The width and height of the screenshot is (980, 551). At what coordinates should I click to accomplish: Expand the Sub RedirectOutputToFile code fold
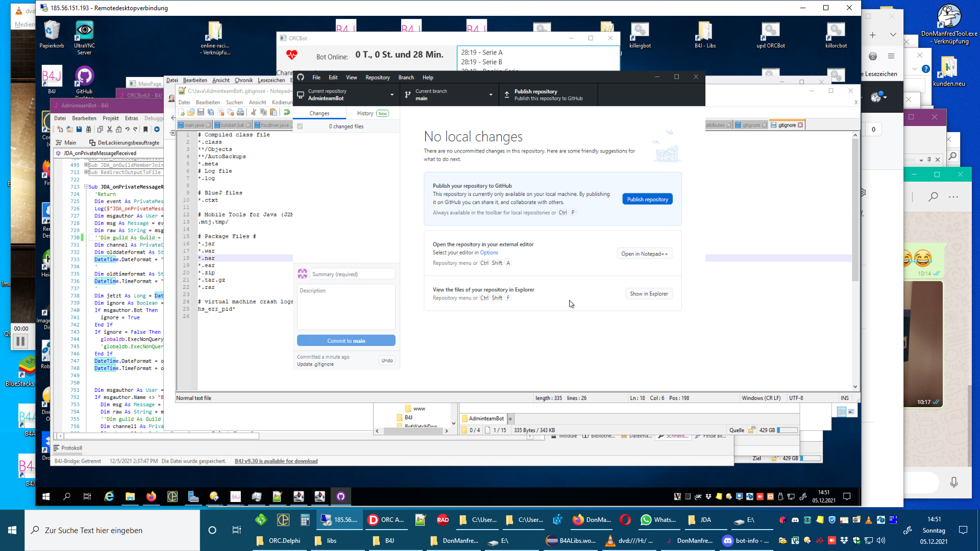[86, 172]
